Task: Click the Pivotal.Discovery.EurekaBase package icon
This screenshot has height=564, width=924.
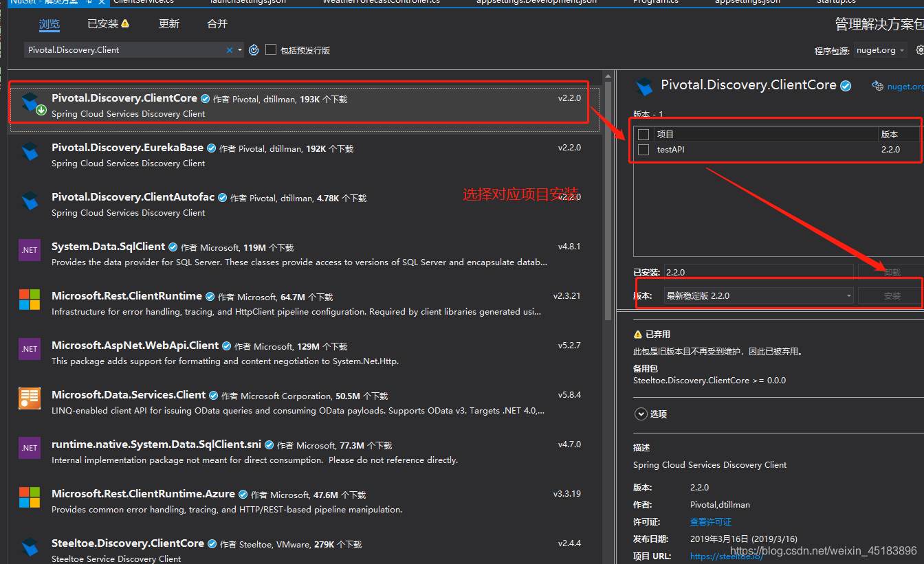Action: [x=30, y=153]
